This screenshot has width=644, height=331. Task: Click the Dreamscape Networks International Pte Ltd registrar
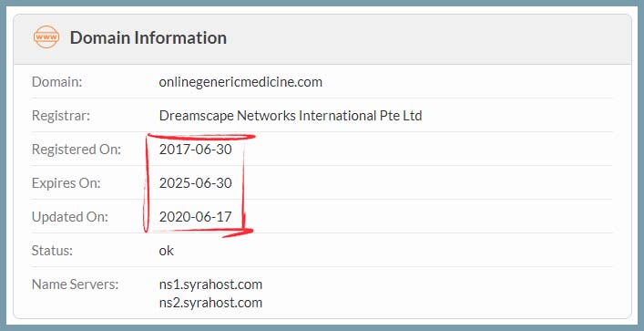coord(291,116)
